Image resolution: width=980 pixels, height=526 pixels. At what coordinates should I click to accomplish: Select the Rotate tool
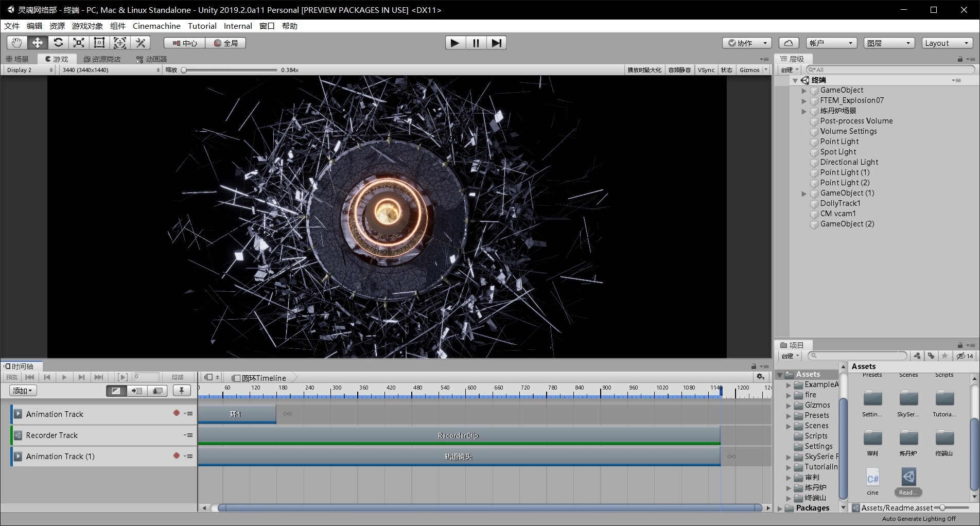click(58, 43)
